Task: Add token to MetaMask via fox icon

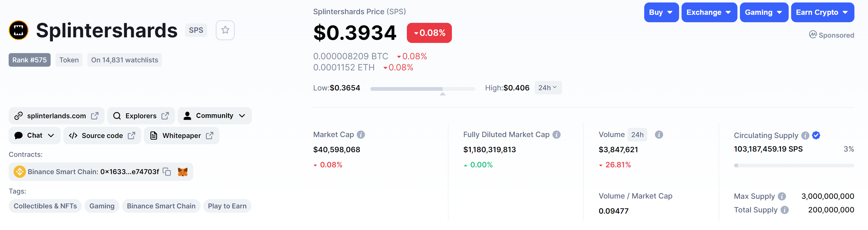Action: [x=183, y=172]
